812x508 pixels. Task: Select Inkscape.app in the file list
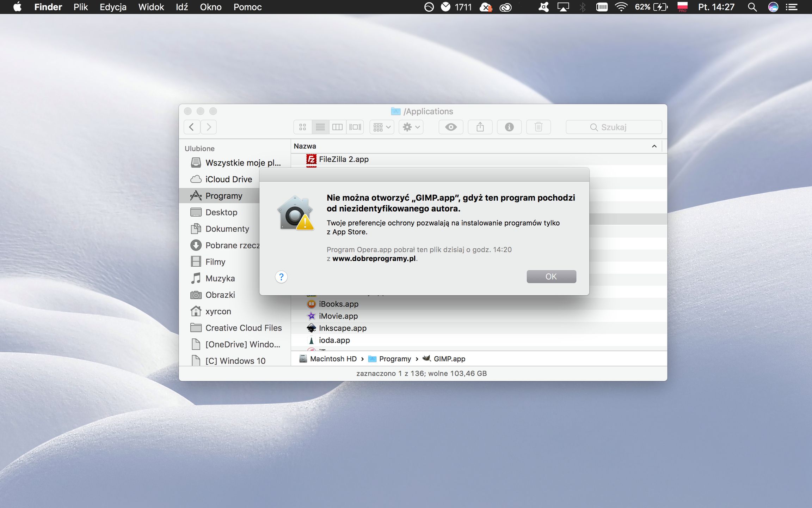(x=342, y=328)
